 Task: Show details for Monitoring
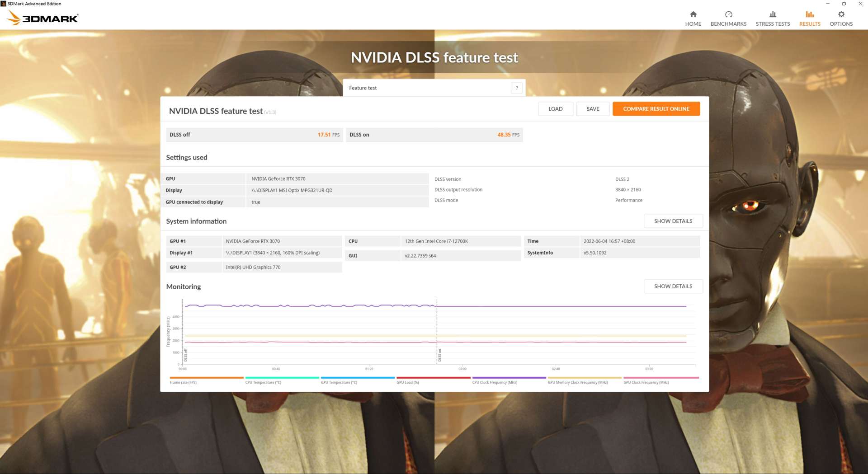673,286
